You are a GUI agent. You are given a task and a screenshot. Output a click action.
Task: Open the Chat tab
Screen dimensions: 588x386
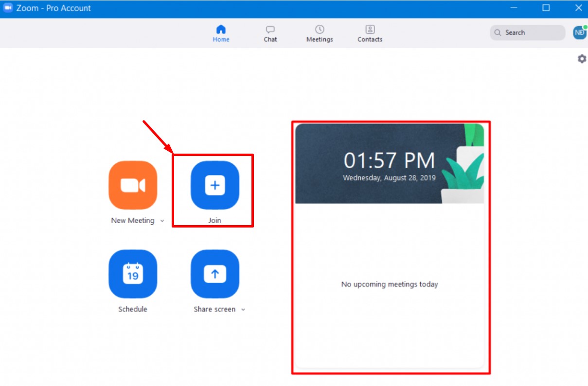270,34
